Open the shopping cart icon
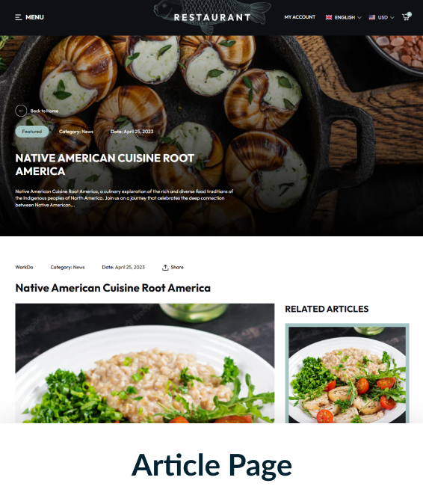This screenshot has height=504, width=423. tap(407, 16)
